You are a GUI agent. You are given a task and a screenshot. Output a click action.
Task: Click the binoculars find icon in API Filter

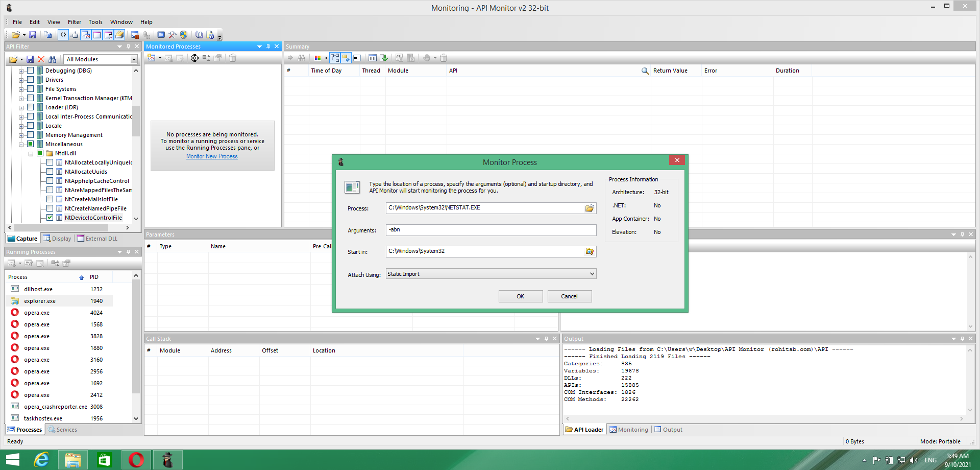pos(53,59)
